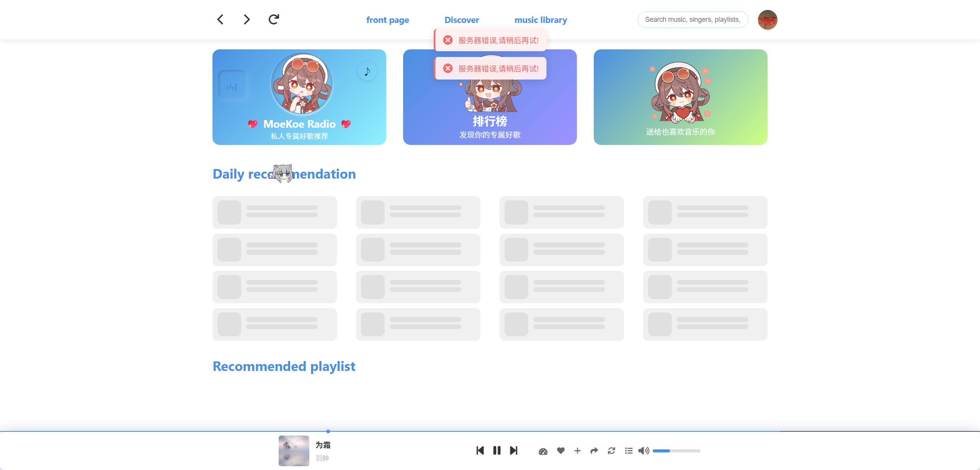Open the playback speed gauge icon

coord(543,451)
